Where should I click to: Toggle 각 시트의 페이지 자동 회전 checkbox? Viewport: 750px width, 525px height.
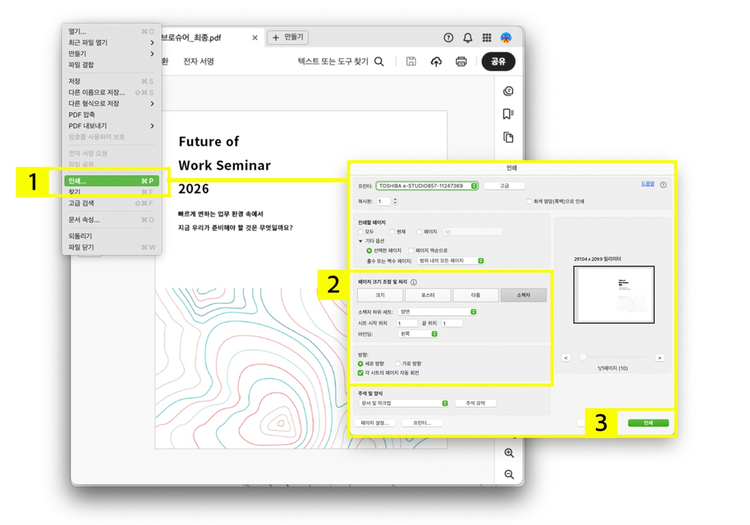[361, 373]
